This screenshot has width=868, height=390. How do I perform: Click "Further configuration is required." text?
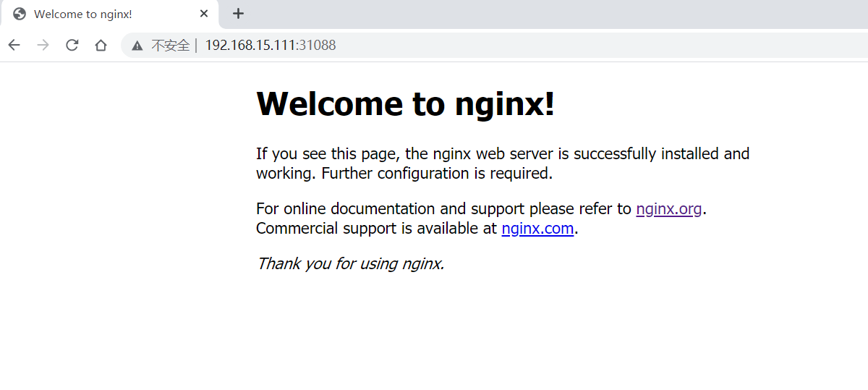pyautogui.click(x=437, y=174)
